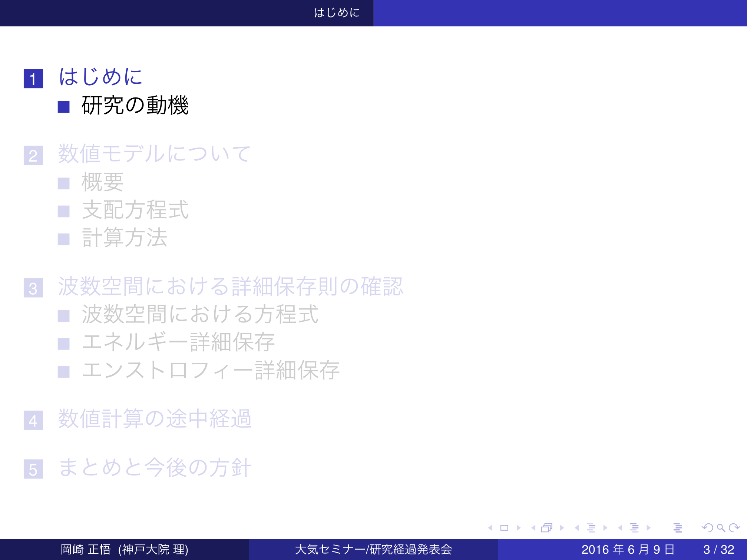Go to previous frame arrow

coord(533,528)
